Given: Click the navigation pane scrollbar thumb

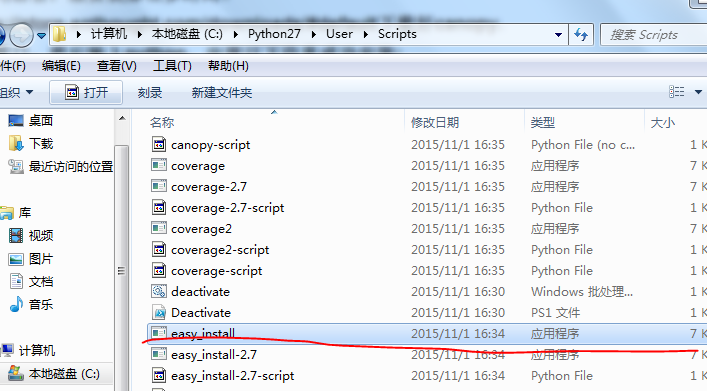Looking at the screenshot, I should pos(121,271).
